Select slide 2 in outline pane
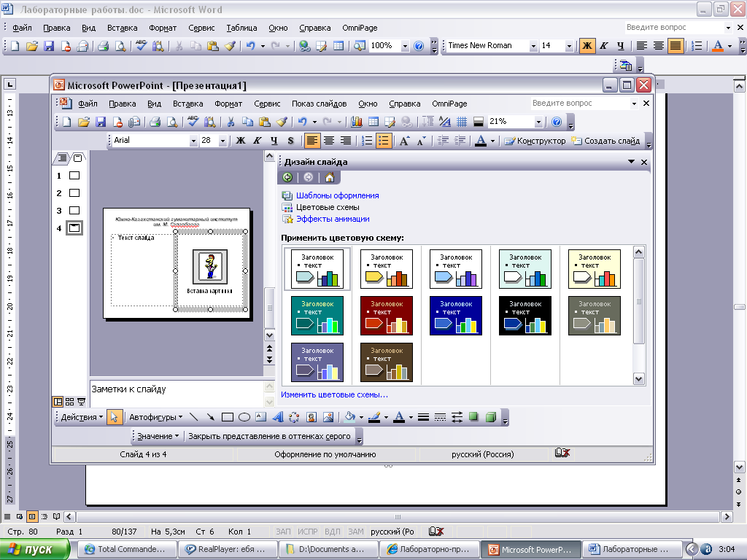This screenshot has height=560, width=747. point(74,192)
